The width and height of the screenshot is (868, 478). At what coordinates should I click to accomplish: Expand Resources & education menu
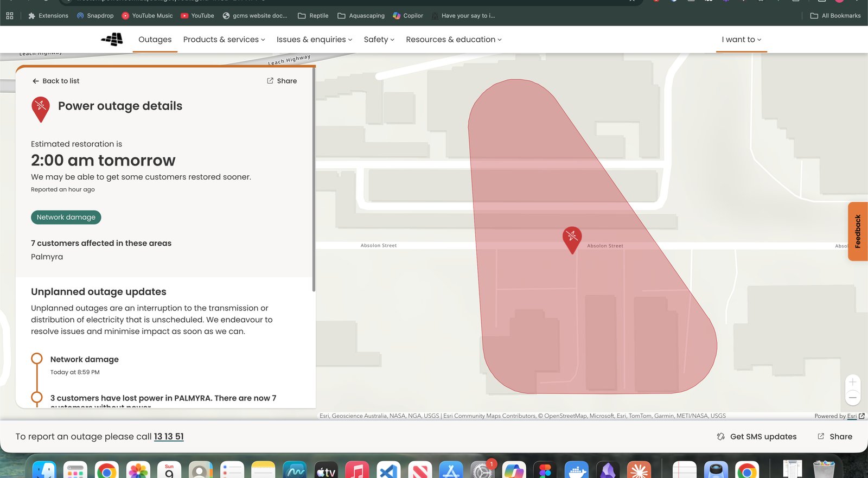tap(454, 40)
